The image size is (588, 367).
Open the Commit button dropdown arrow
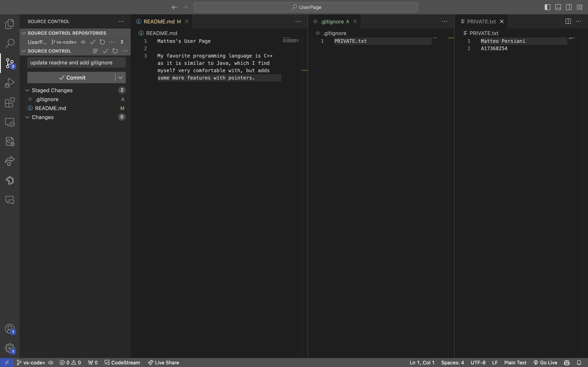point(120,78)
